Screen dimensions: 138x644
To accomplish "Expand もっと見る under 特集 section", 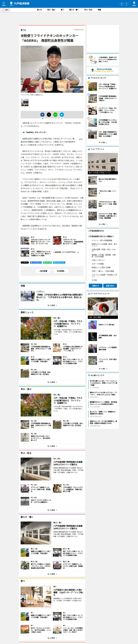I will 52,305.
